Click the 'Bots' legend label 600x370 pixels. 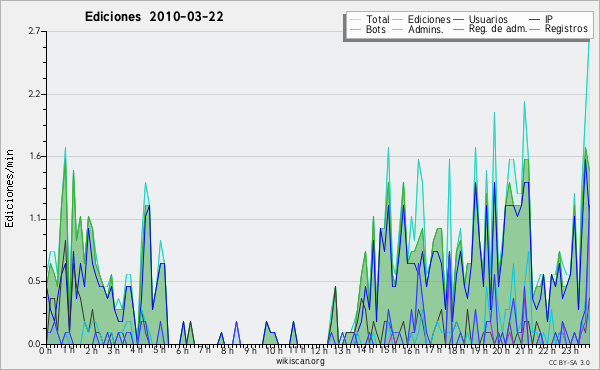click(376, 29)
